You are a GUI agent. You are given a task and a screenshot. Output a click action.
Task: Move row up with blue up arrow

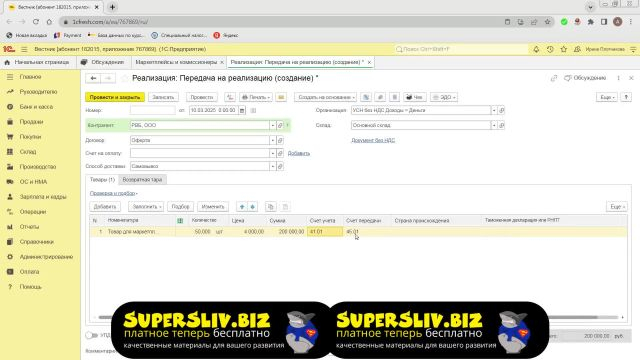click(242, 207)
